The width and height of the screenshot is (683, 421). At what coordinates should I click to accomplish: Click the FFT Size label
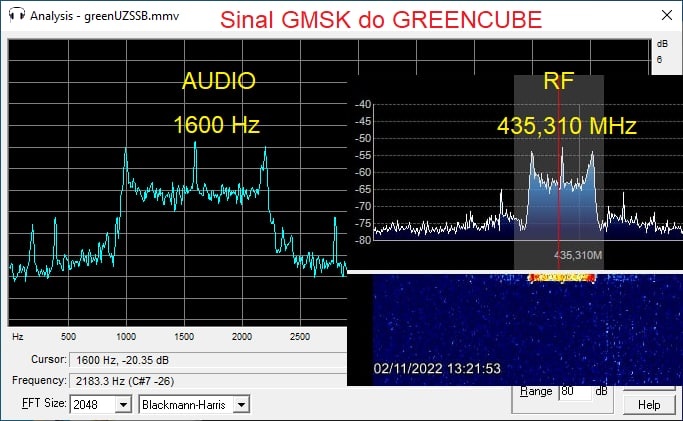pos(44,403)
